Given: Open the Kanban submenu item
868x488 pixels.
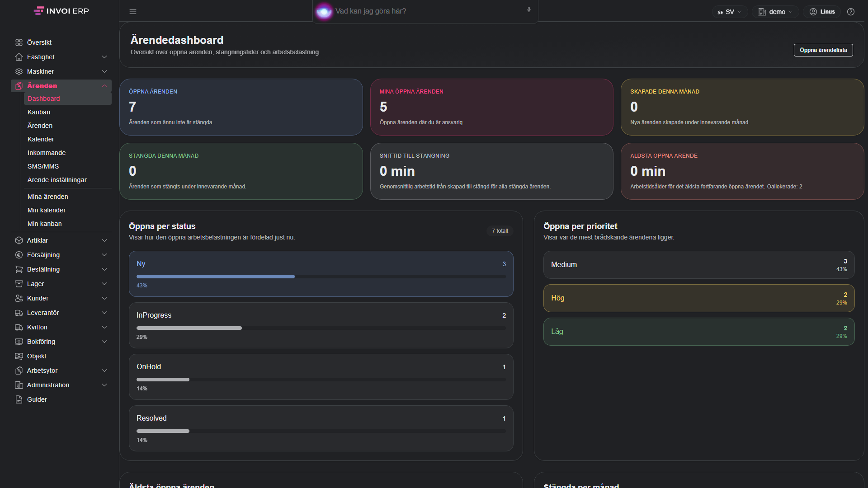Looking at the screenshot, I should tap(68, 112).
